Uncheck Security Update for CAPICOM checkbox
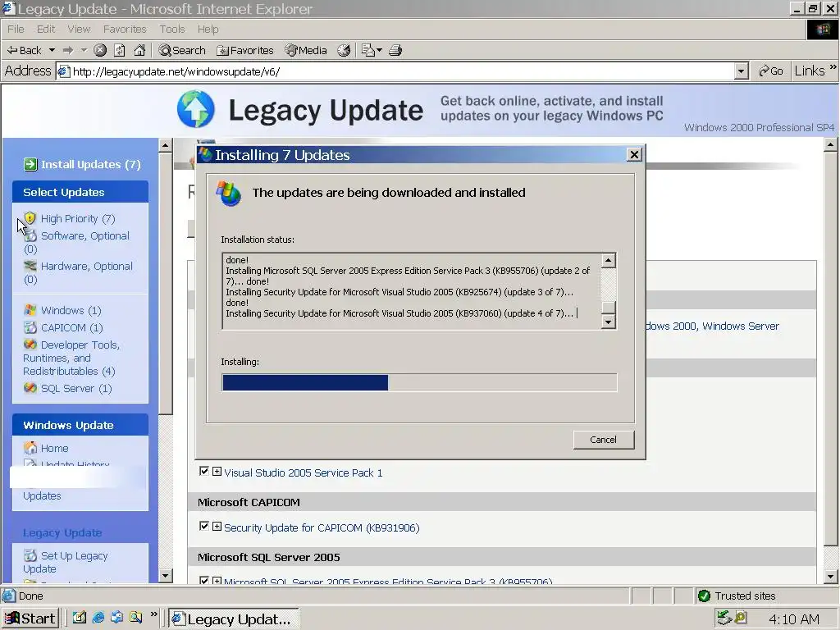Screen dimensions: 840x630 click(203, 526)
